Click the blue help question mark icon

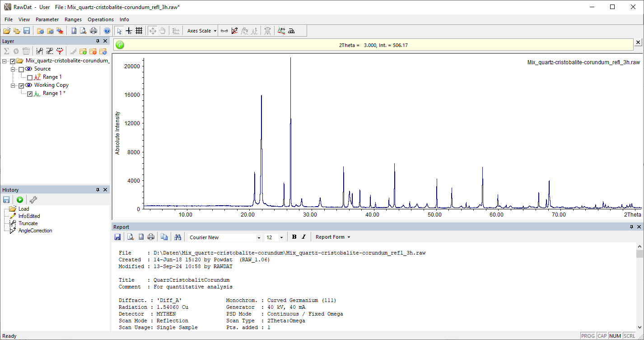tap(107, 31)
